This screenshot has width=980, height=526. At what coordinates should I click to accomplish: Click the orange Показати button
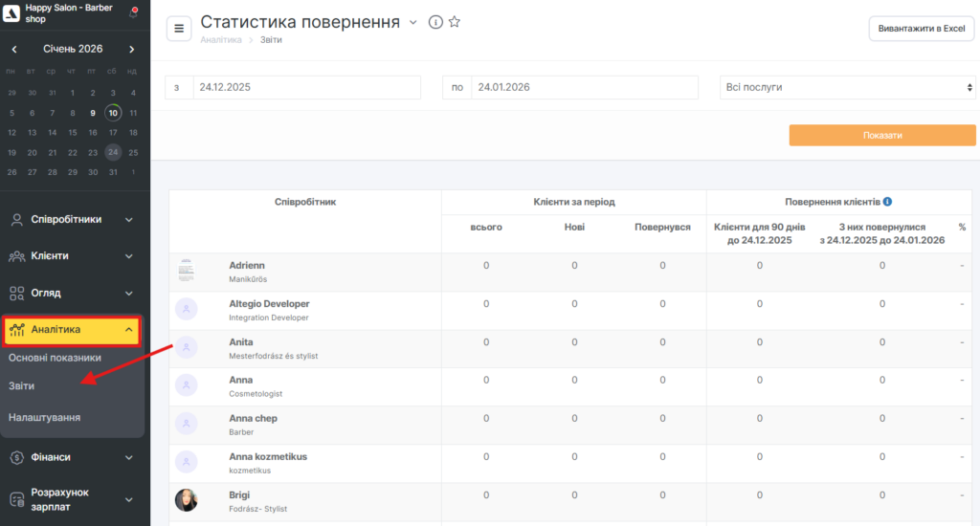(881, 135)
